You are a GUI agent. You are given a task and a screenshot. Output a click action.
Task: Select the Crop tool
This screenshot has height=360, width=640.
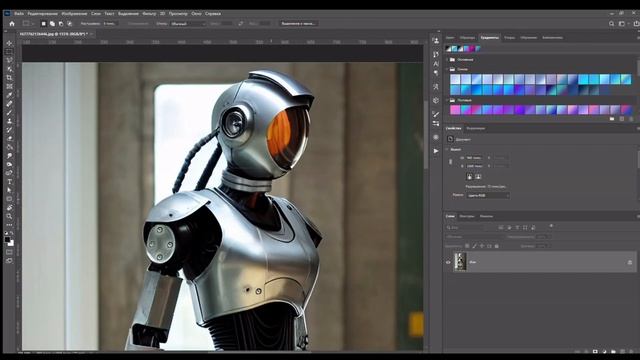pos(9,78)
